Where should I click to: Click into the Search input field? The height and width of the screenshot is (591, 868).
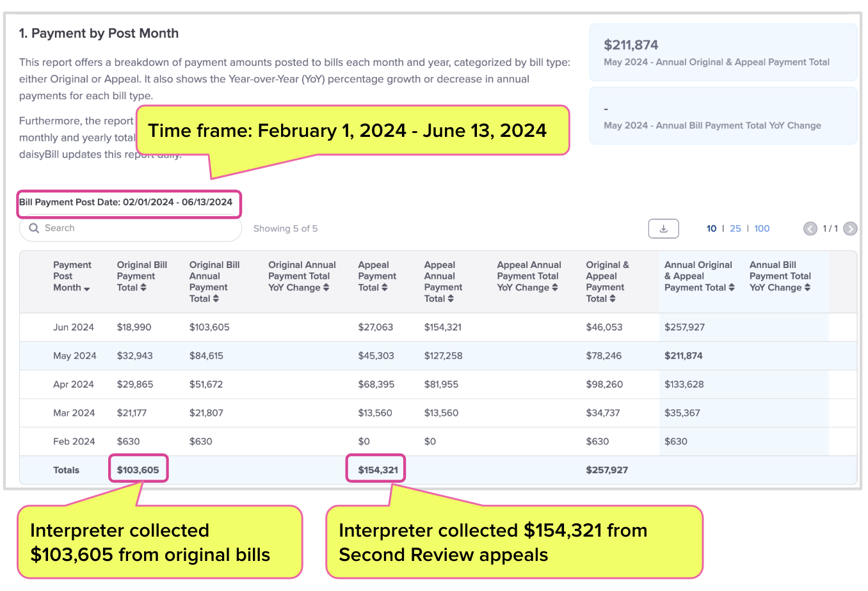point(131,228)
